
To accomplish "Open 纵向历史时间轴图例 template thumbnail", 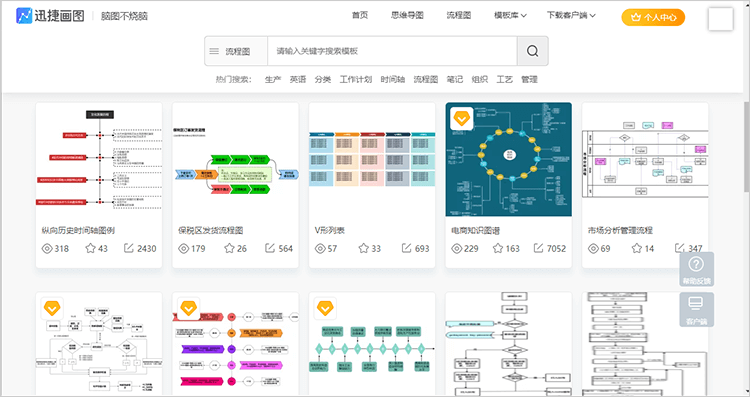I will click(x=99, y=159).
